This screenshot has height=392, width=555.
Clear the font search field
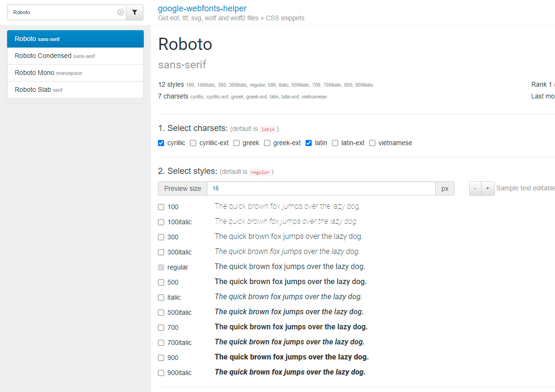click(x=121, y=12)
